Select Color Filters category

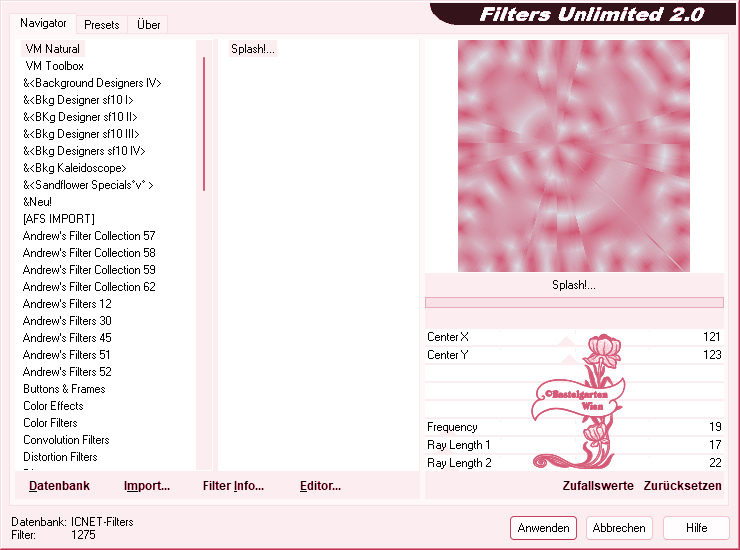(50, 423)
